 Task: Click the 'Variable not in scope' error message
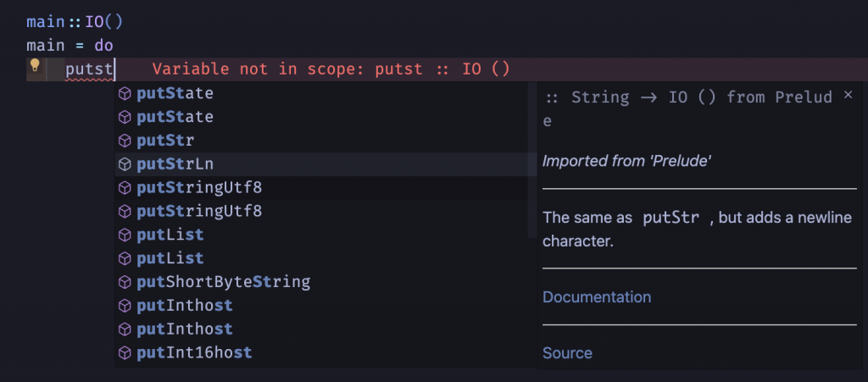[x=331, y=69]
